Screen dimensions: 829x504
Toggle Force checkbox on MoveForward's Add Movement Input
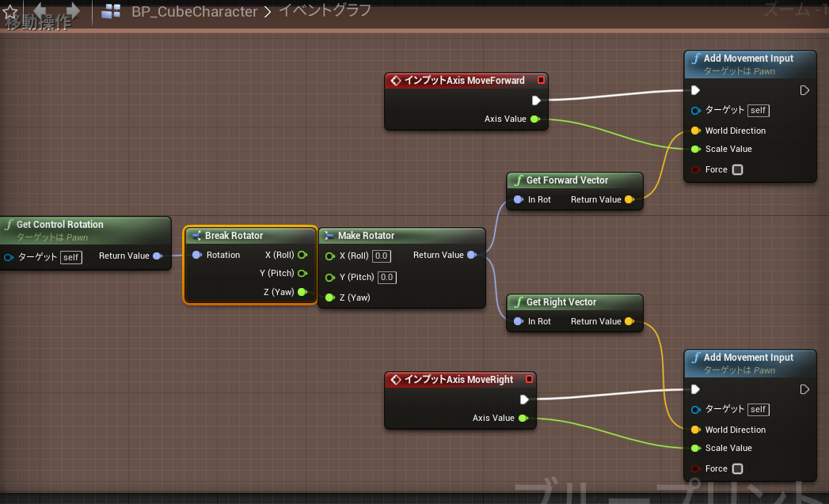pyautogui.click(x=737, y=169)
